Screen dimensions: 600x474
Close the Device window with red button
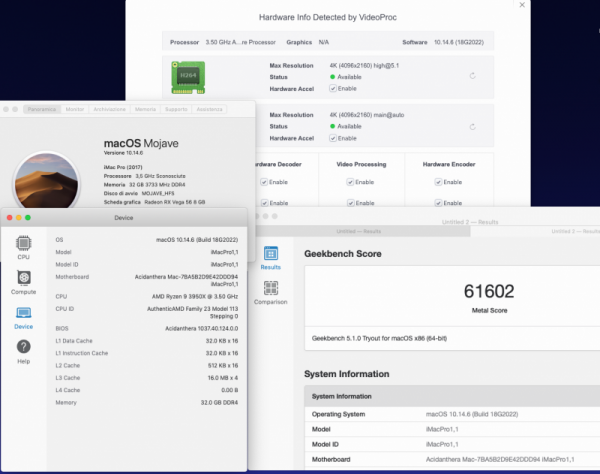(x=10, y=218)
